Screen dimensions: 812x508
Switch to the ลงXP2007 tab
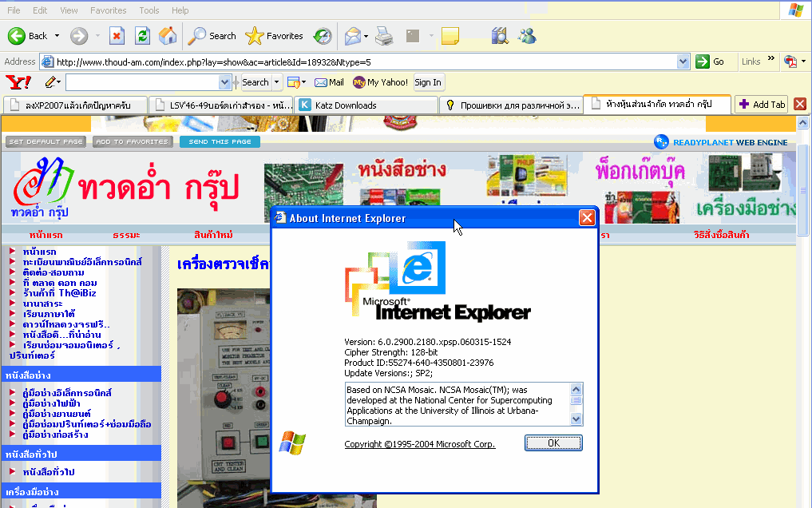76,105
